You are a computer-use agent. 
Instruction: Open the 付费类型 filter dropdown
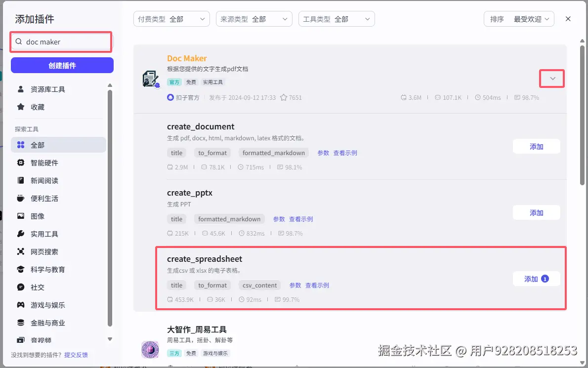click(x=171, y=19)
